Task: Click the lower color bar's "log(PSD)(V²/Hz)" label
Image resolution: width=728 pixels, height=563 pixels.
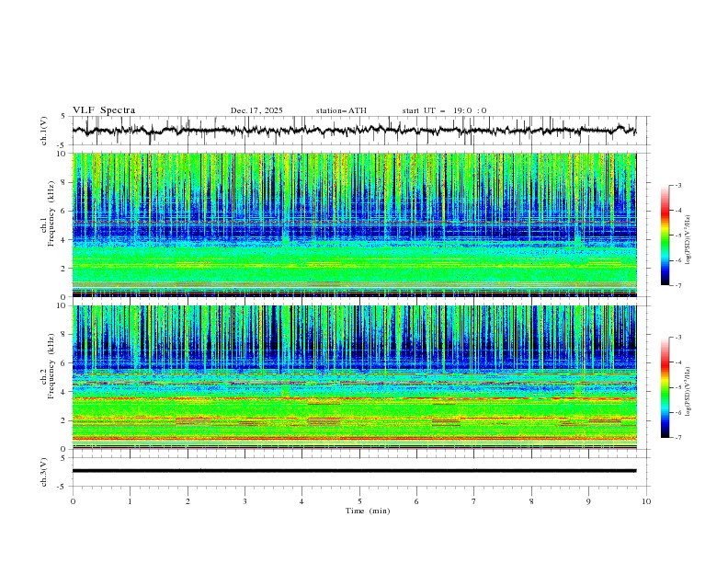Action: point(688,391)
